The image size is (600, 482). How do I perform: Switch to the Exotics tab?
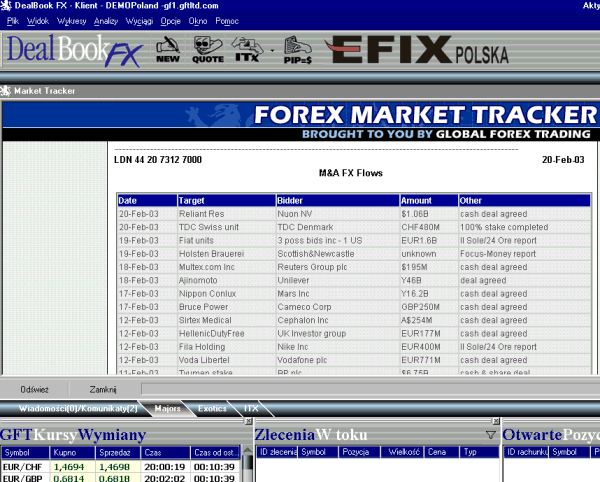pyautogui.click(x=212, y=409)
